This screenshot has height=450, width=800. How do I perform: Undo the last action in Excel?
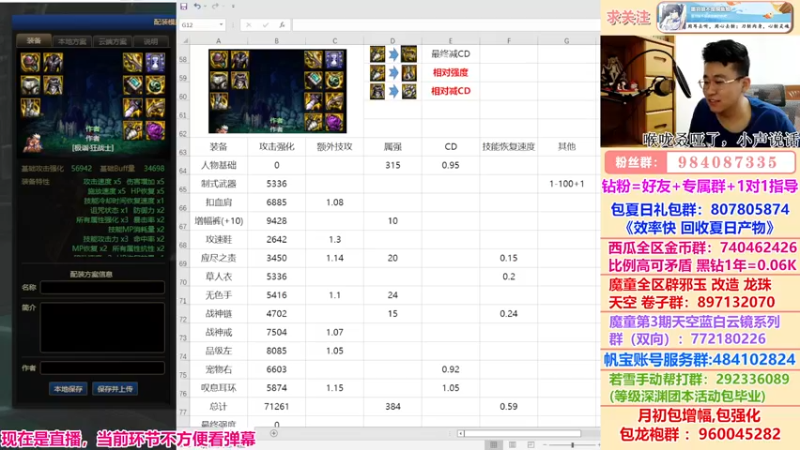pyautogui.click(x=197, y=7)
